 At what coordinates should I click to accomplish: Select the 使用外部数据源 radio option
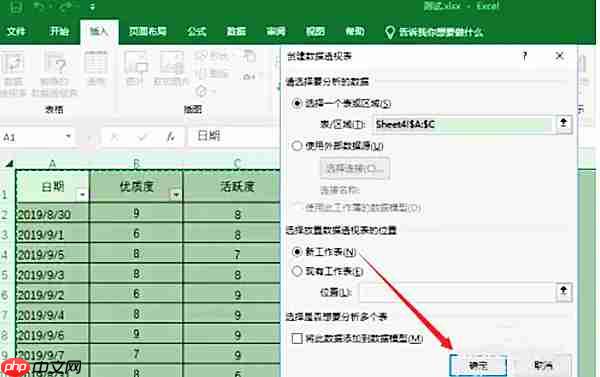click(x=297, y=146)
